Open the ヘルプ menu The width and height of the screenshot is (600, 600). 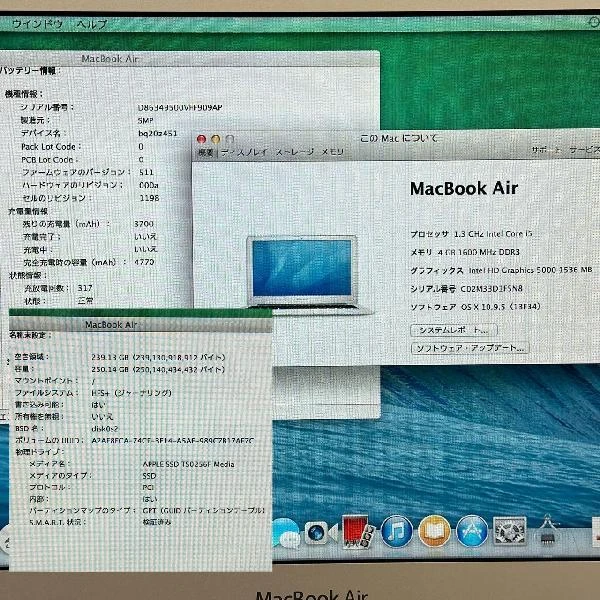tap(91, 24)
